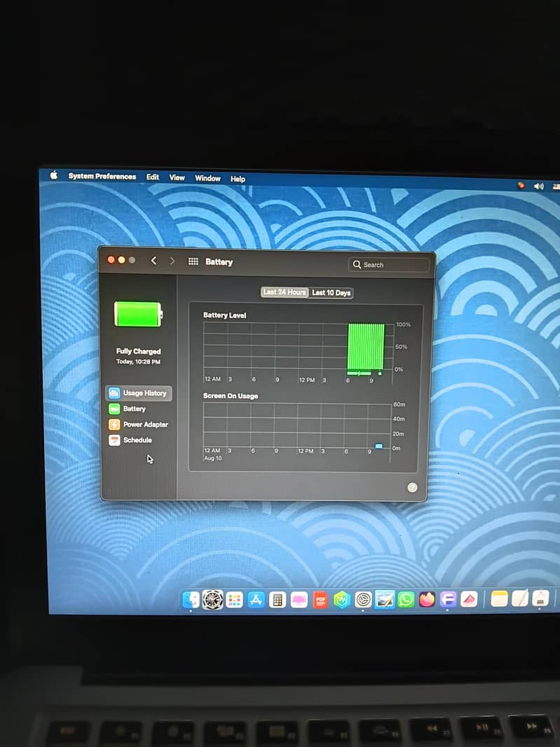Open the View menu
This screenshot has height=747, width=560.
(177, 177)
